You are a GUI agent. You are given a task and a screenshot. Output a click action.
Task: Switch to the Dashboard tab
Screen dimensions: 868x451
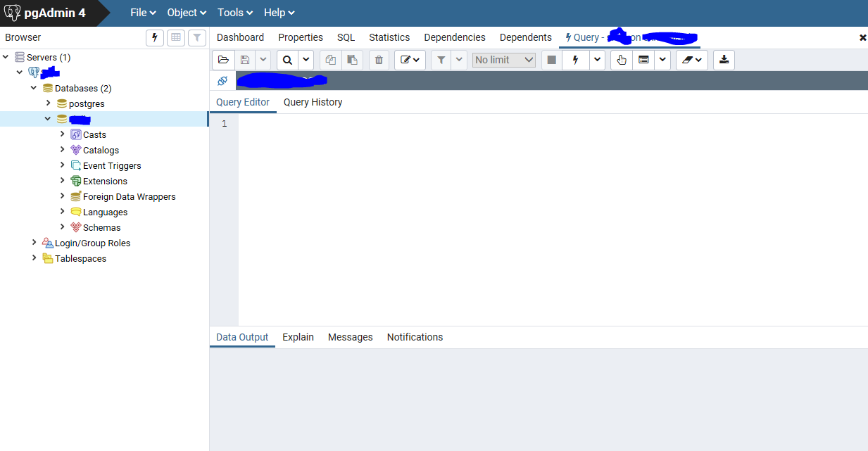pos(240,37)
